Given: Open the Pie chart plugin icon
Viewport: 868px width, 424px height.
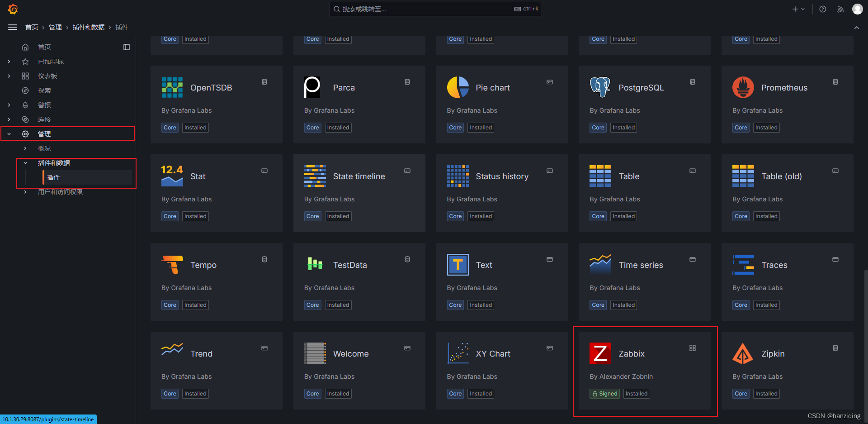Looking at the screenshot, I should coord(458,87).
